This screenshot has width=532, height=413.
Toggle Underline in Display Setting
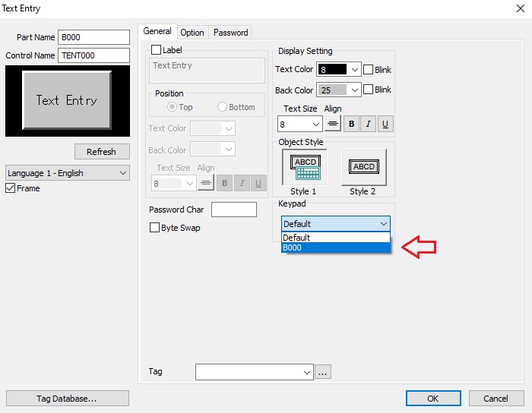[x=385, y=124]
